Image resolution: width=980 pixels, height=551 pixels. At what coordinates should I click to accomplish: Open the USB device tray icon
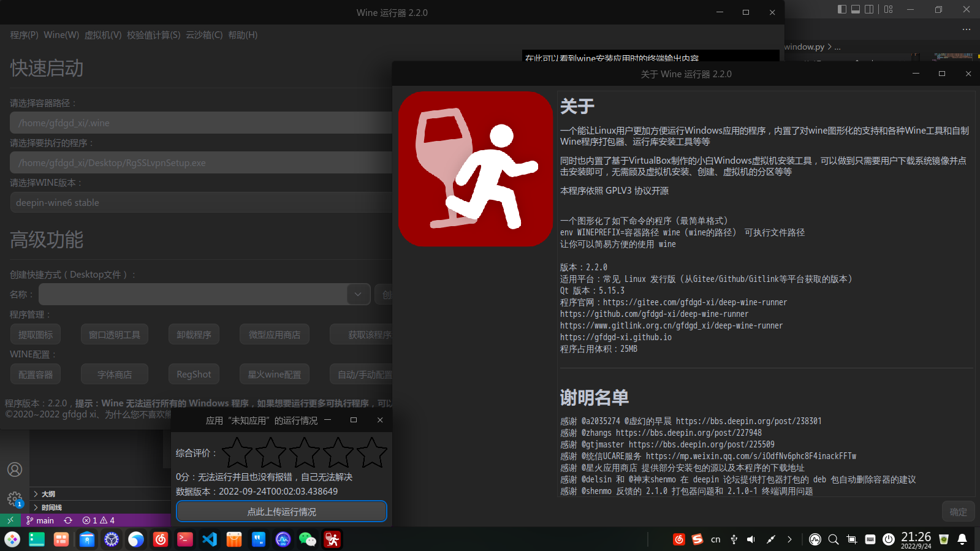[x=734, y=539]
